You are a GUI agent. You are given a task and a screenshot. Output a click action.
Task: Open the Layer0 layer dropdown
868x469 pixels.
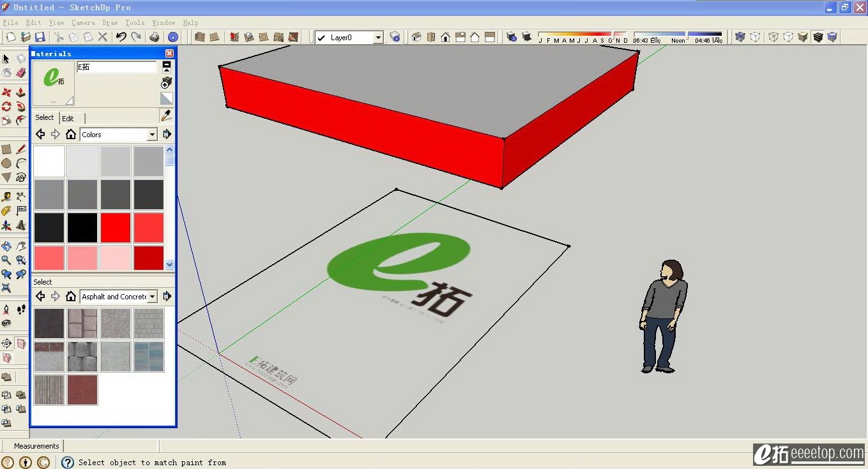378,38
